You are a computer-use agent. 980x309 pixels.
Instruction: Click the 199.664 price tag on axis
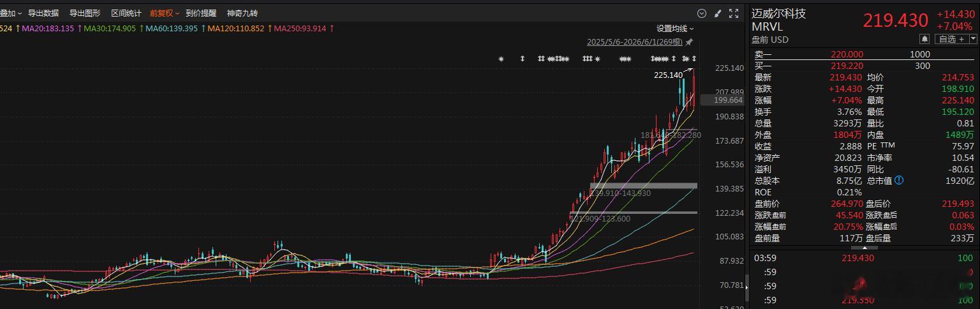722,100
